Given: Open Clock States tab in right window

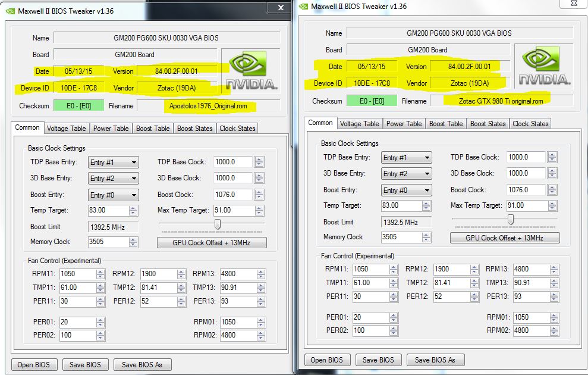Looking at the screenshot, I should (530, 123).
